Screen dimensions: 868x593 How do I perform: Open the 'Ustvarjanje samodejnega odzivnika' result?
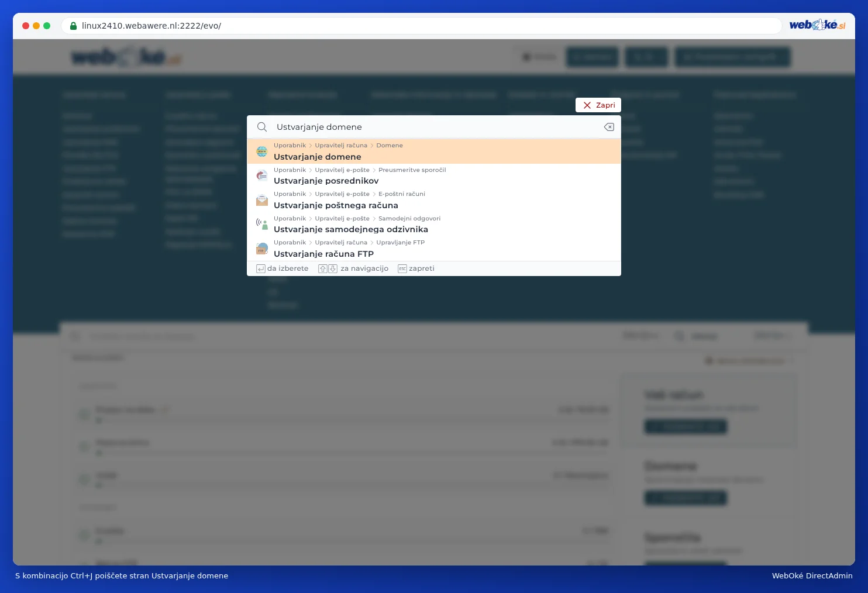click(434, 224)
